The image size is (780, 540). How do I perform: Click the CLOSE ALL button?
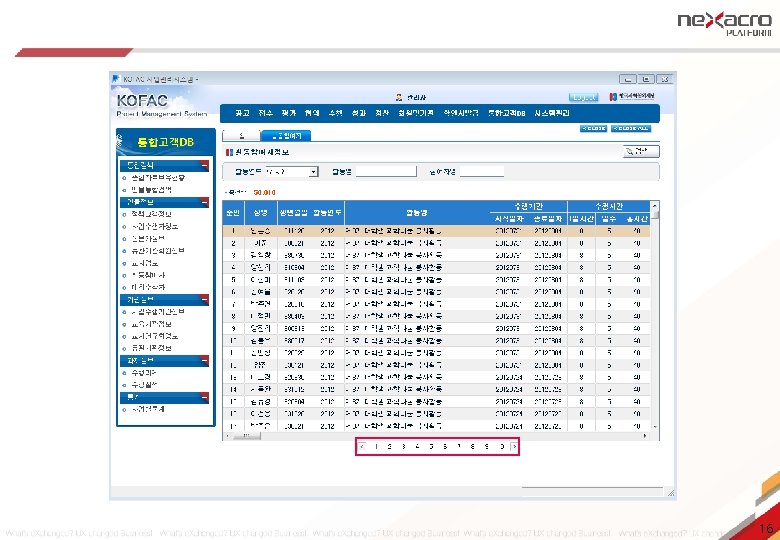click(x=631, y=128)
